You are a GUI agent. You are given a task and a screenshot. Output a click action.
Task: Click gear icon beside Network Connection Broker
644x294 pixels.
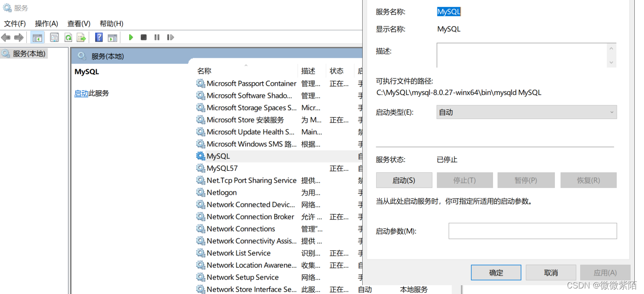[200, 216]
